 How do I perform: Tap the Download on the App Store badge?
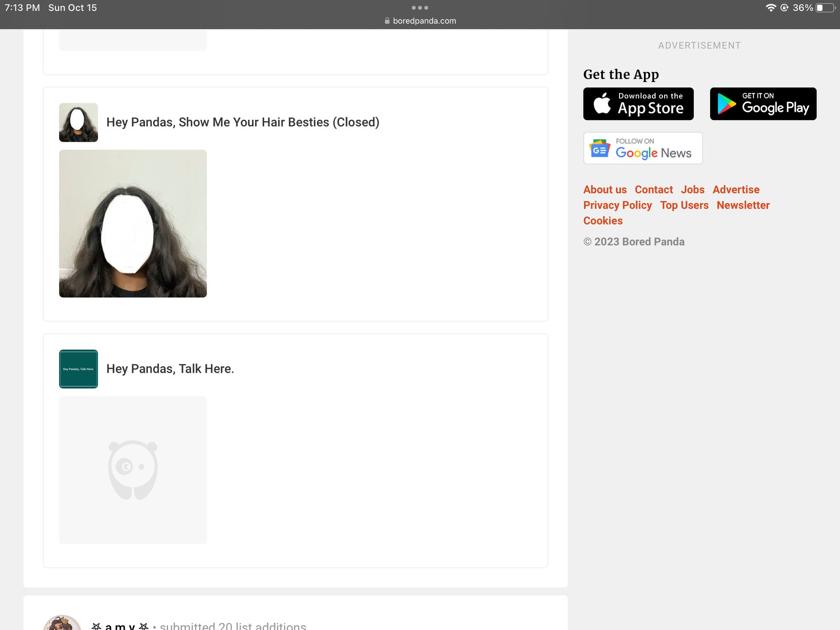pyautogui.click(x=638, y=104)
